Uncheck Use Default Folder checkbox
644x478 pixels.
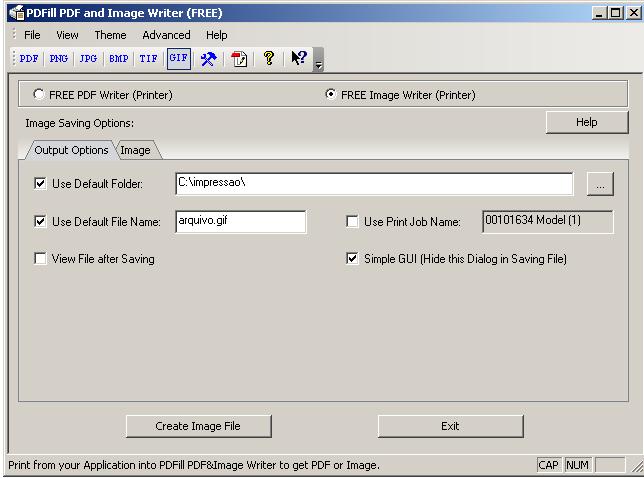click(x=40, y=183)
